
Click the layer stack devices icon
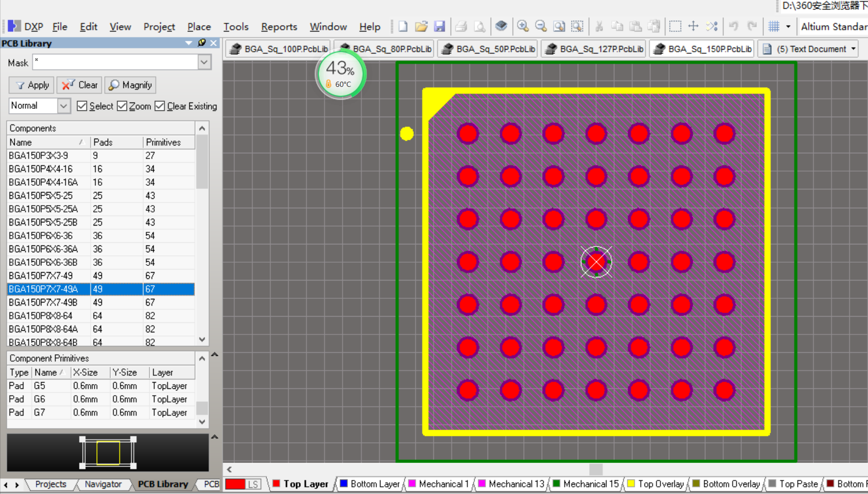(x=501, y=26)
